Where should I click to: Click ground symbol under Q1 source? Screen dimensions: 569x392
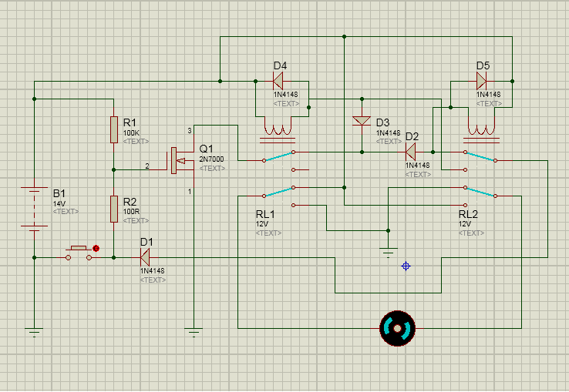tap(194, 333)
